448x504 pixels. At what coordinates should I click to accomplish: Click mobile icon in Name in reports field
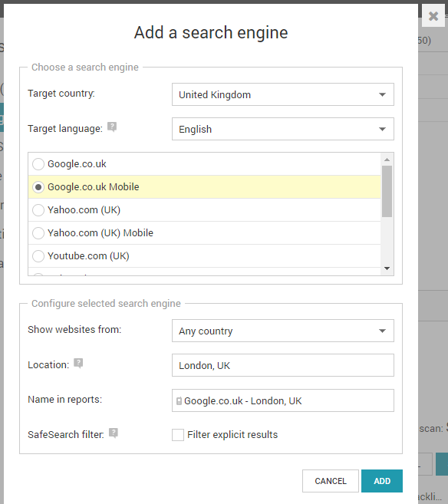179,400
